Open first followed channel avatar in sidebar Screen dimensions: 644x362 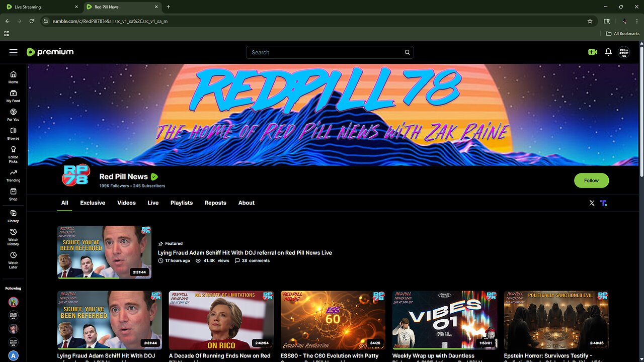coord(14,302)
